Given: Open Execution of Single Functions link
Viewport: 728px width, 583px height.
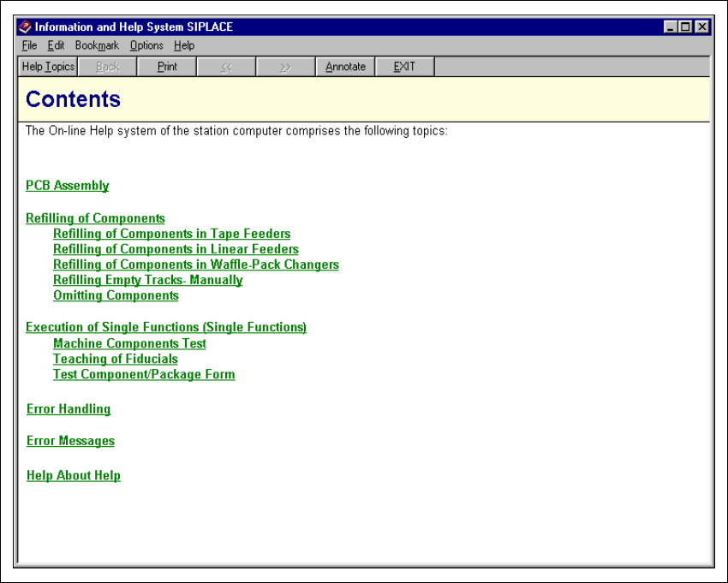Looking at the screenshot, I should pyautogui.click(x=166, y=327).
